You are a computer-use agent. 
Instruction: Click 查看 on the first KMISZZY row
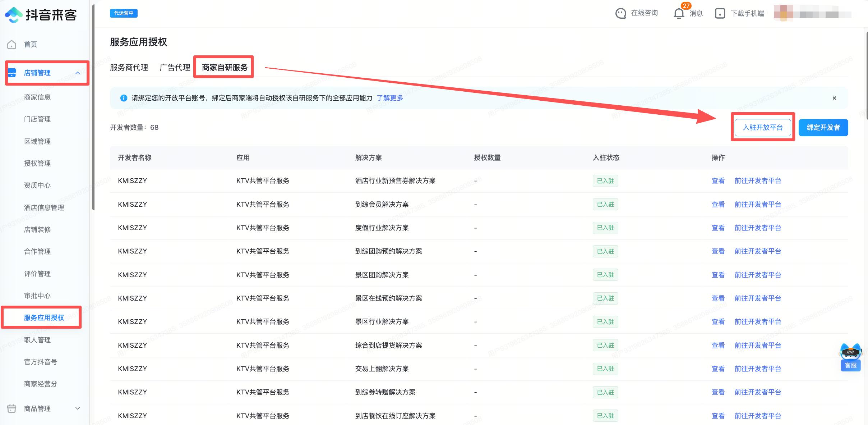[718, 180]
